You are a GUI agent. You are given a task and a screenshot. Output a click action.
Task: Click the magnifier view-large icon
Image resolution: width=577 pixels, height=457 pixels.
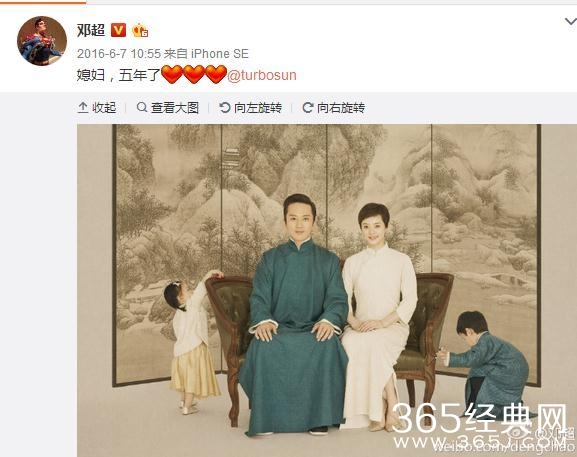[x=142, y=107]
